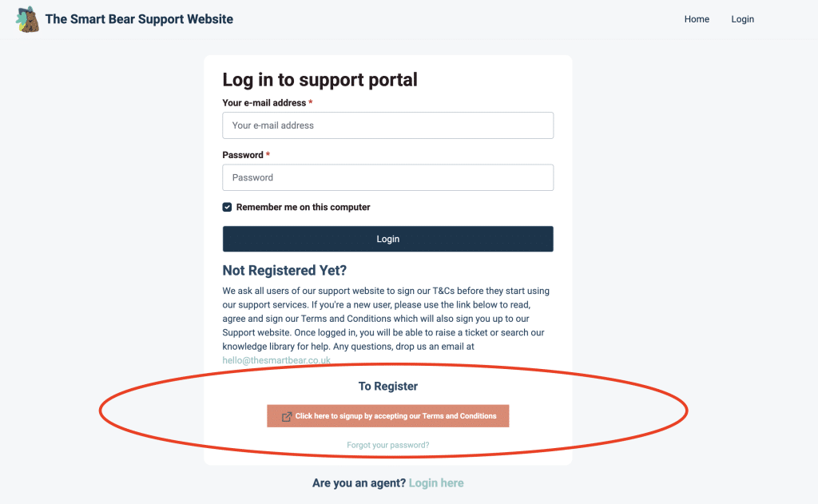Viewport: 818px width, 504px height.
Task: Uncheck the "Remember me on this computer" checkbox
Action: pyautogui.click(x=228, y=208)
